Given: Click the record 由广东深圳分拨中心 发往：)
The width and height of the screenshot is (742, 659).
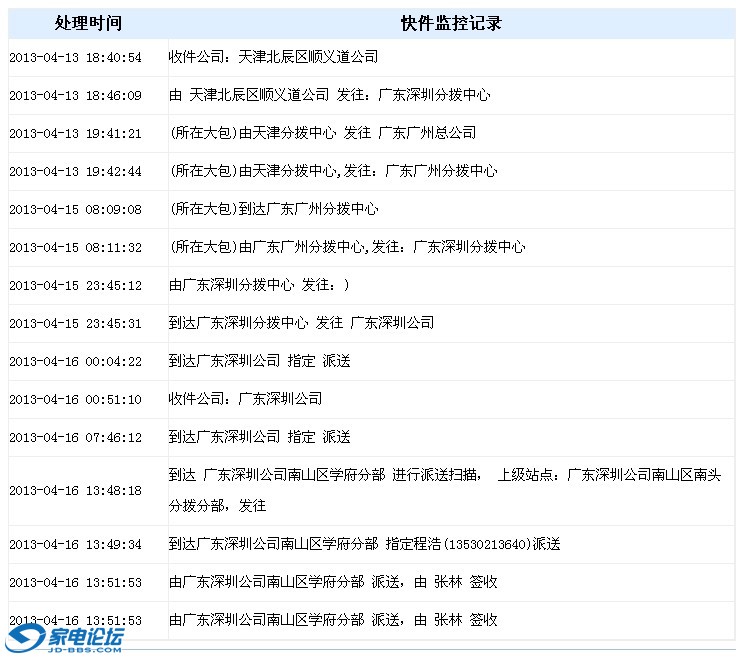Looking at the screenshot, I should pos(259,285).
